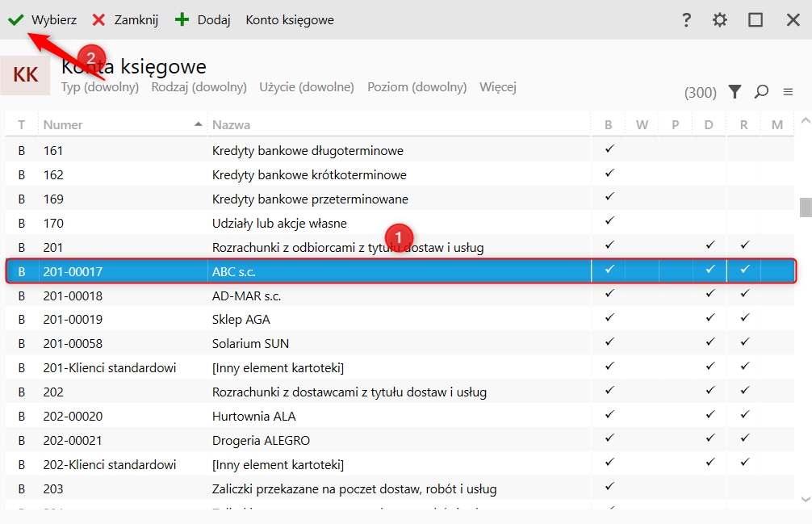812x524 pixels.
Task: Click the green Wybierz checkmark icon
Action: point(15,20)
